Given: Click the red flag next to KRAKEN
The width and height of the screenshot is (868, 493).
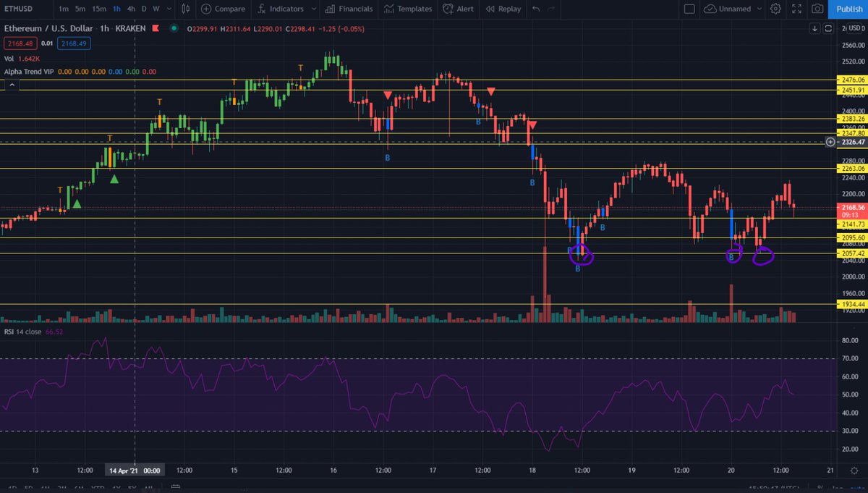Looking at the screenshot, I should point(156,28).
